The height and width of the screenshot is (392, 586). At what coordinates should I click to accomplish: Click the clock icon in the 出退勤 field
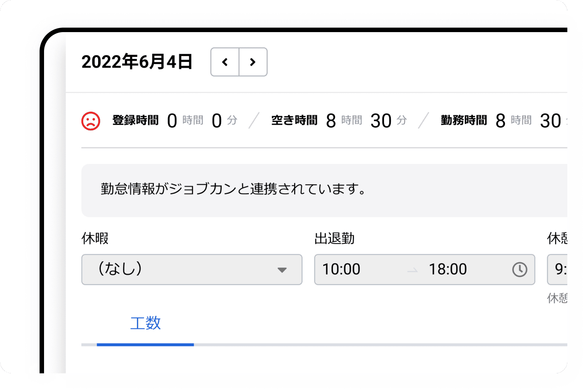519,269
